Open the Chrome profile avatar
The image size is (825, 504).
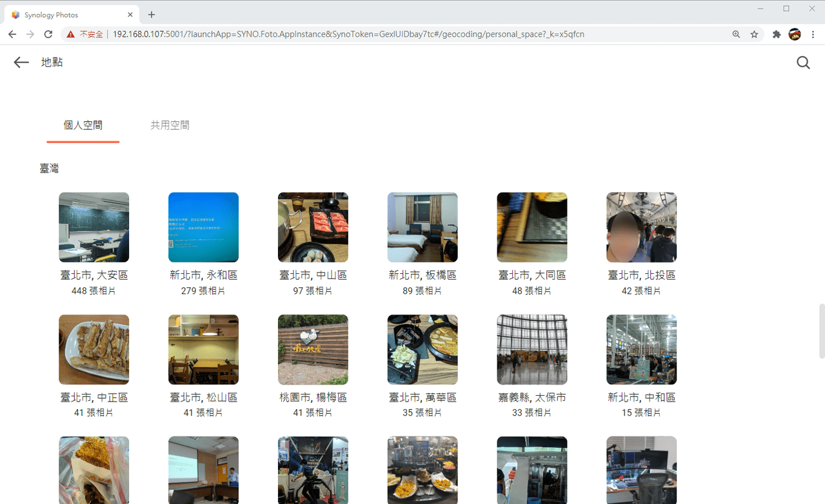pos(795,34)
